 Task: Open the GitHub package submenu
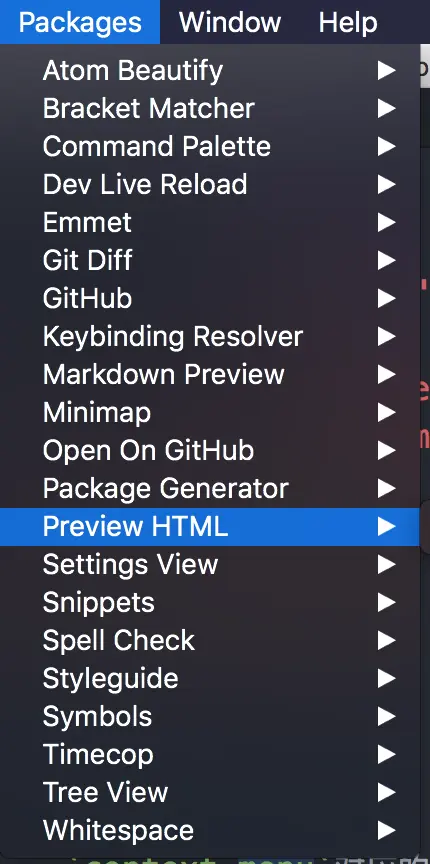click(x=209, y=299)
